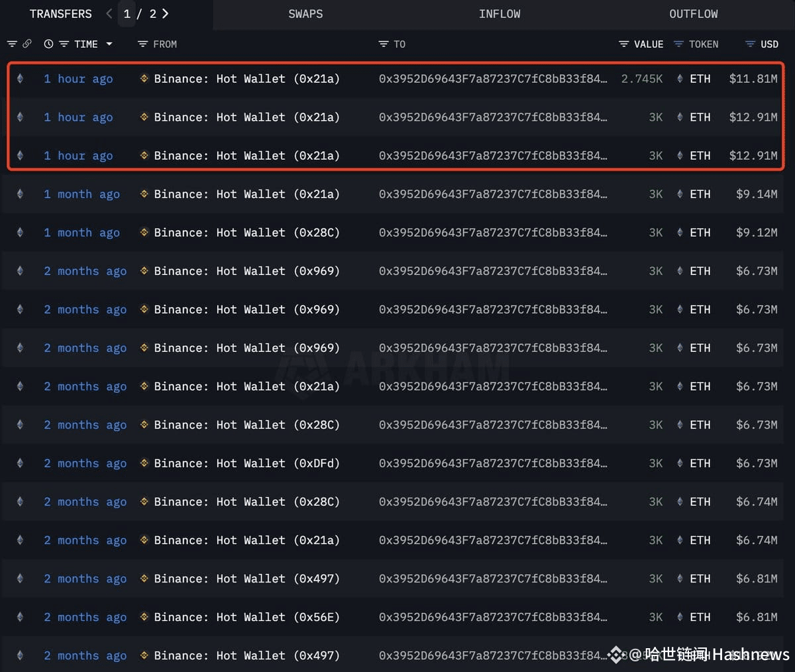The width and height of the screenshot is (795, 672).
Task: Click the $9.12M USD amount
Action: [757, 233]
